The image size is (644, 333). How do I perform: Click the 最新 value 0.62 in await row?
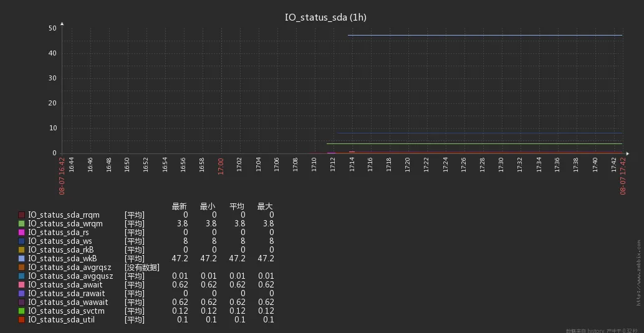click(x=180, y=284)
